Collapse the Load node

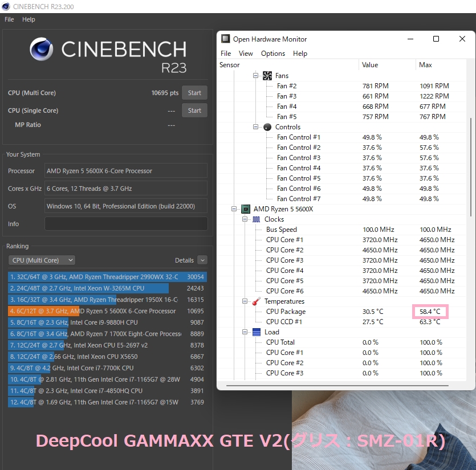point(245,332)
